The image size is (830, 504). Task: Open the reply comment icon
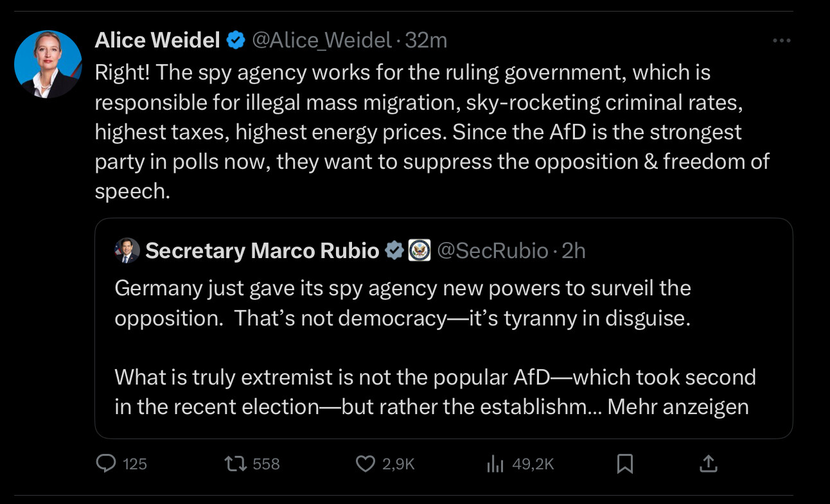105,463
